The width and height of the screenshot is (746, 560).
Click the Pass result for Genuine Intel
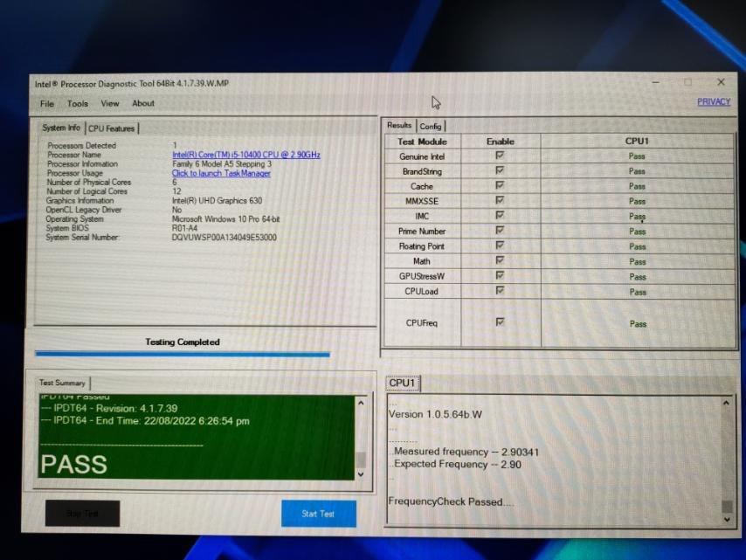click(637, 156)
